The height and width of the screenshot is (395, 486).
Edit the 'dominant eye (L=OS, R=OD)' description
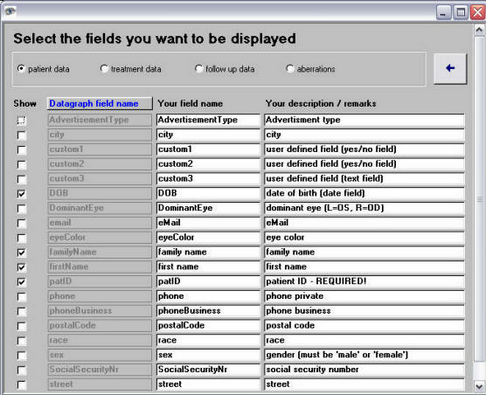coord(364,208)
